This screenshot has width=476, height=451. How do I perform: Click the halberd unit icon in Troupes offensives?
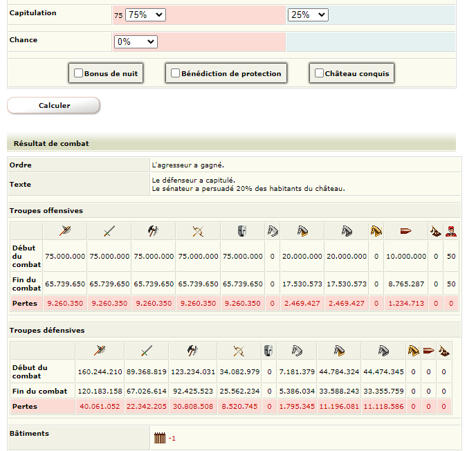(65, 231)
